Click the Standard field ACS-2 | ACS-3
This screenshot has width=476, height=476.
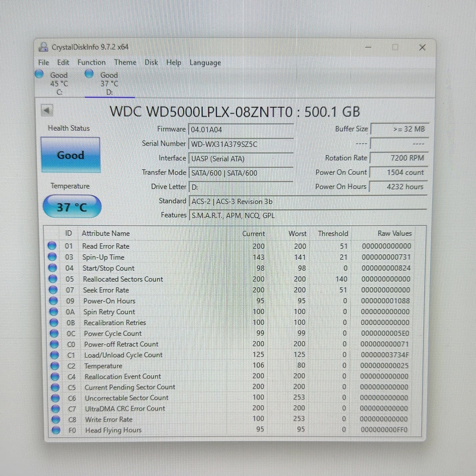(308, 202)
